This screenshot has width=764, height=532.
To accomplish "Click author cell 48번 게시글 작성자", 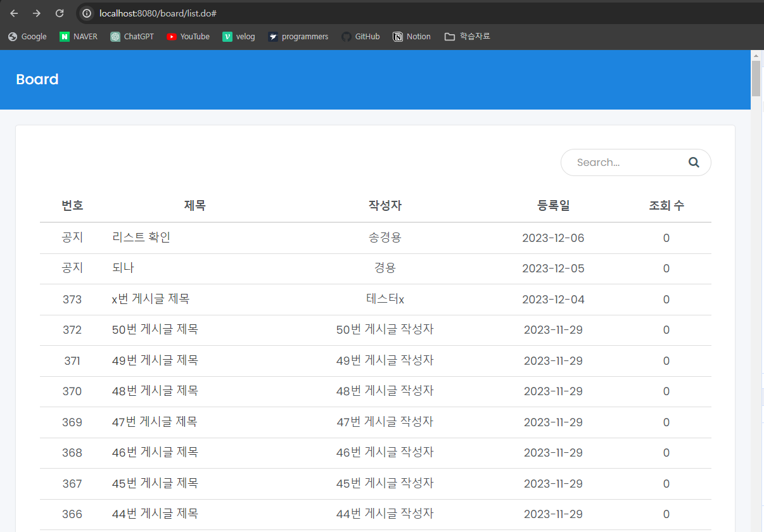I will (385, 391).
